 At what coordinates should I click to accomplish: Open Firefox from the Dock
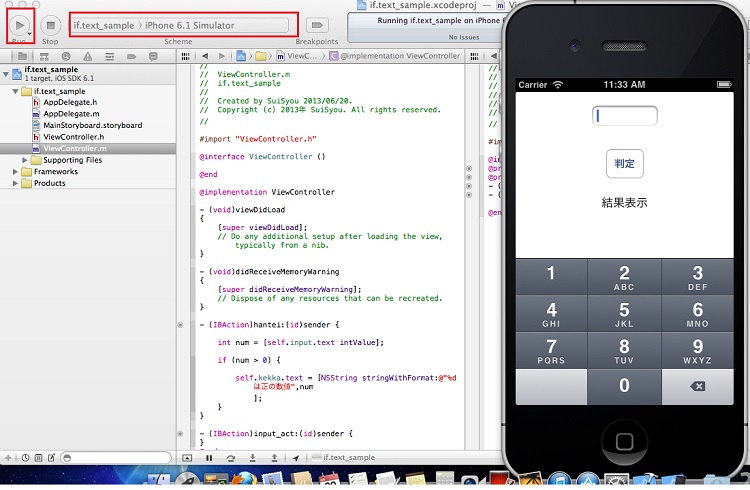(247, 480)
